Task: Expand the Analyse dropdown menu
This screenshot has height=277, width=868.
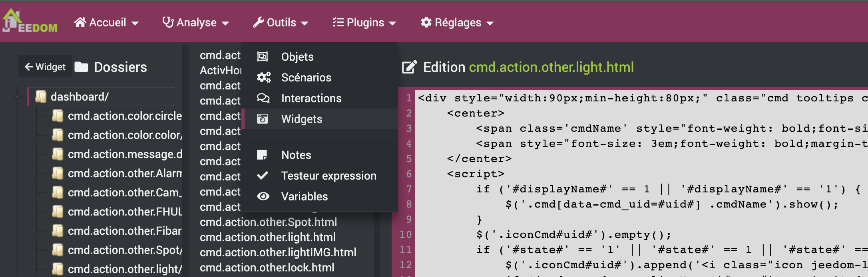Action: (196, 23)
